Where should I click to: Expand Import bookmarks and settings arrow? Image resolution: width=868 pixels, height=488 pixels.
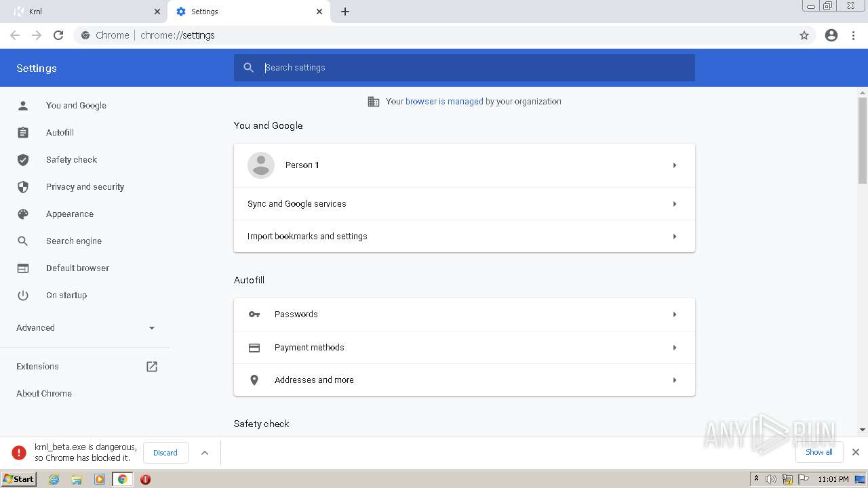tap(675, 237)
